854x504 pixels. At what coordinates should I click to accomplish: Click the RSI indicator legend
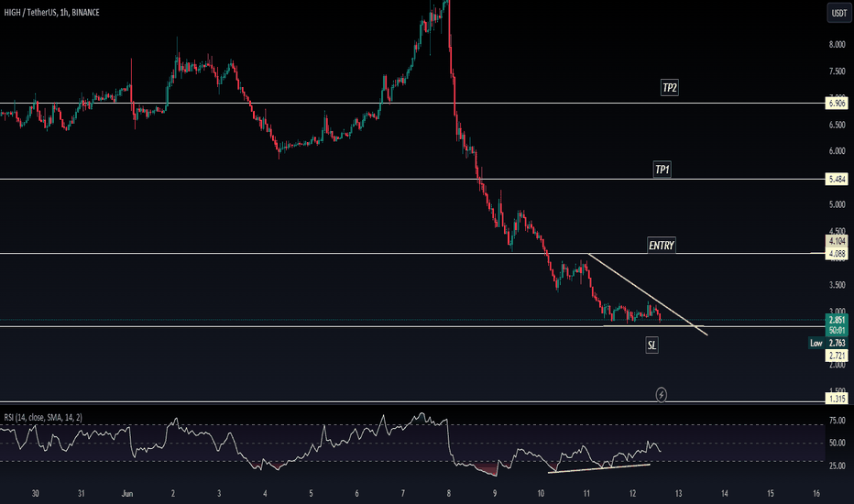[43, 417]
